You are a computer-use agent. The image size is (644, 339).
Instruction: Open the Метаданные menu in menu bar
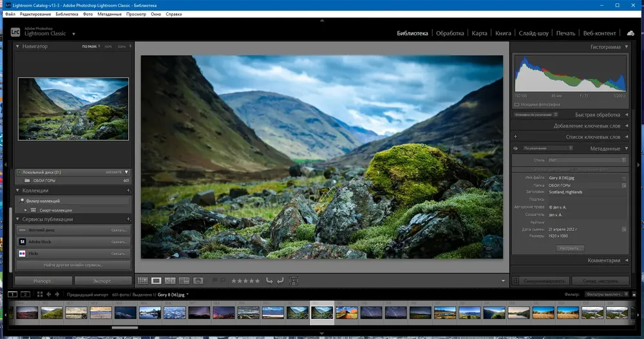(109, 14)
